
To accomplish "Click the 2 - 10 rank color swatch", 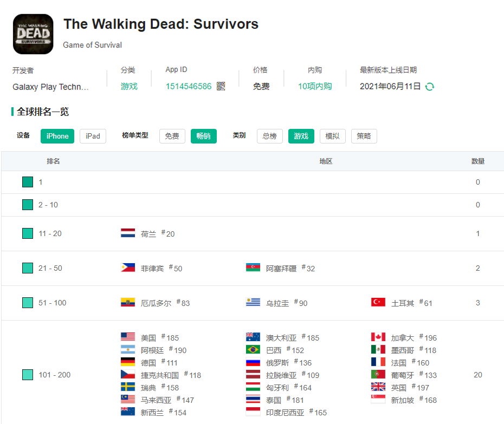I will (28, 205).
